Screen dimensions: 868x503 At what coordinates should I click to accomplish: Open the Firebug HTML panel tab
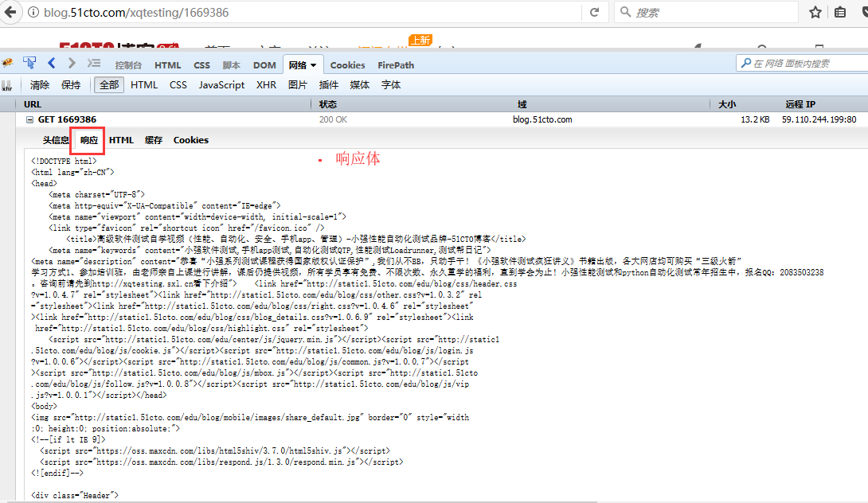click(168, 65)
